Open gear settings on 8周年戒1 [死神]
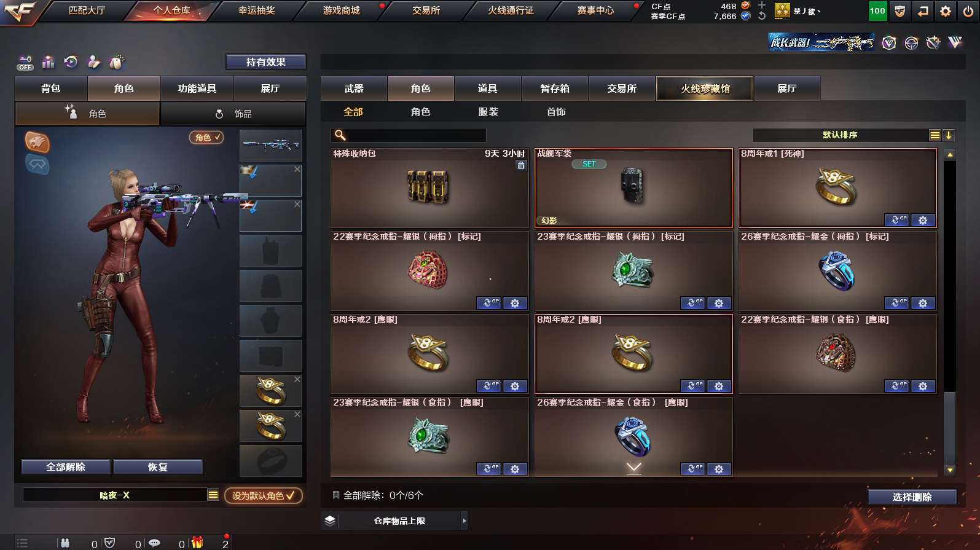The width and height of the screenshot is (980, 550). point(923,220)
